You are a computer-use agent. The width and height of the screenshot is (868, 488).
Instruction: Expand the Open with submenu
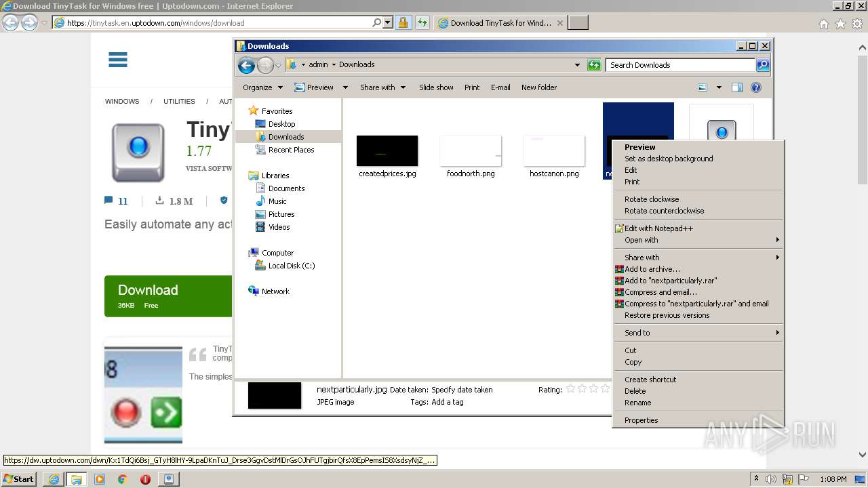[x=698, y=240]
